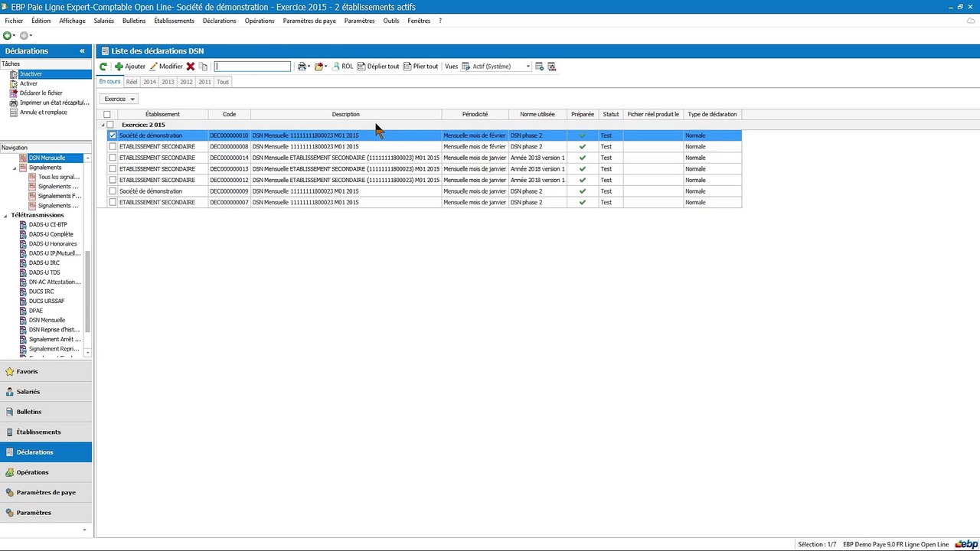This screenshot has width=980, height=551.
Task: Open the Favoris star section
Action: [x=46, y=372]
